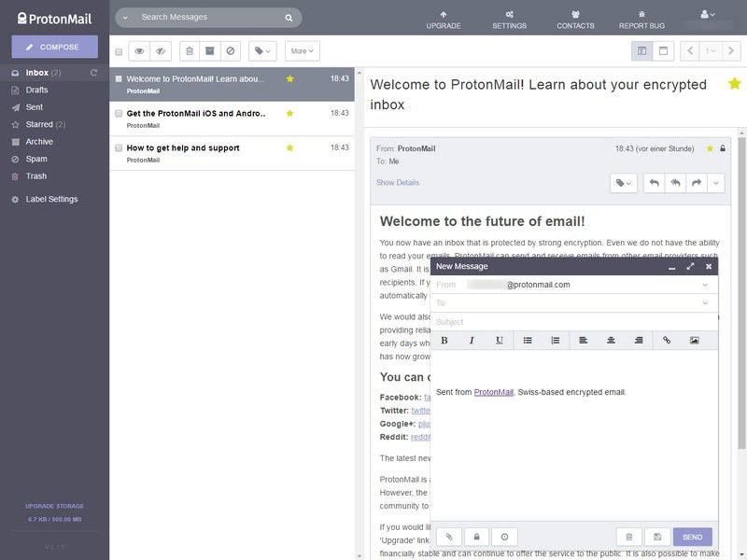
Task: Click the Compose button
Action: coord(55,47)
